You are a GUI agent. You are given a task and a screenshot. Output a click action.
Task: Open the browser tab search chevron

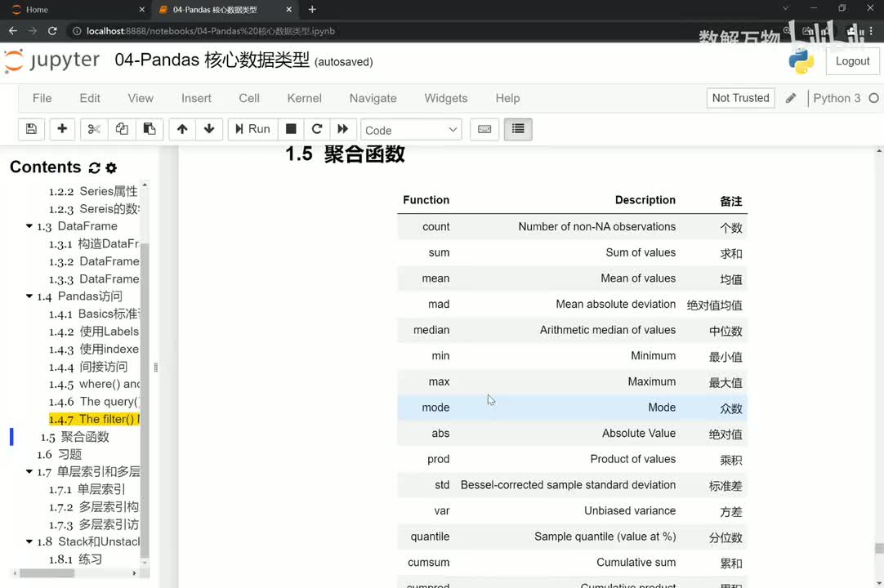point(785,8)
